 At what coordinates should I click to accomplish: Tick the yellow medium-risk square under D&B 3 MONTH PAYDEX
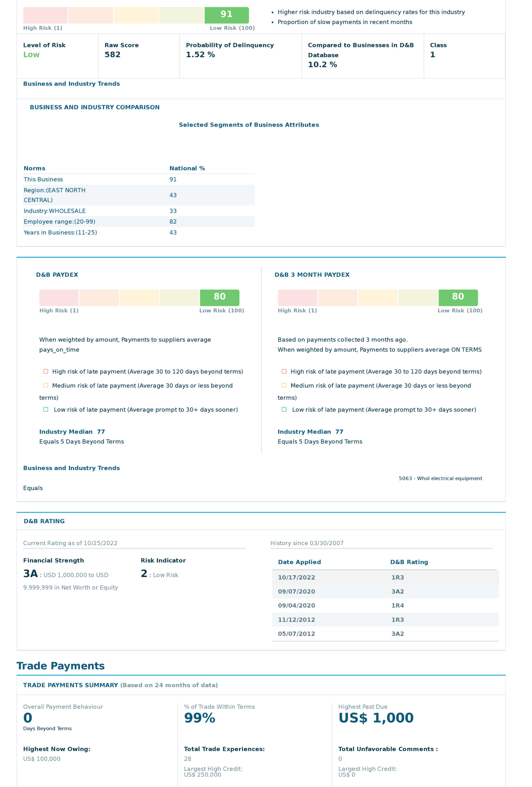pyautogui.click(x=284, y=386)
